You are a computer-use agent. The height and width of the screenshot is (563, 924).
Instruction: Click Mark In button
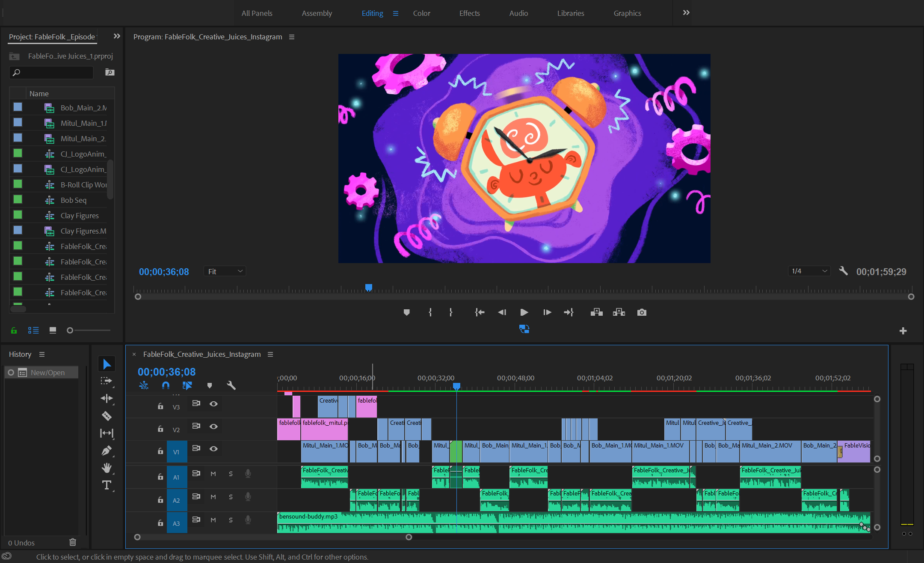click(430, 312)
